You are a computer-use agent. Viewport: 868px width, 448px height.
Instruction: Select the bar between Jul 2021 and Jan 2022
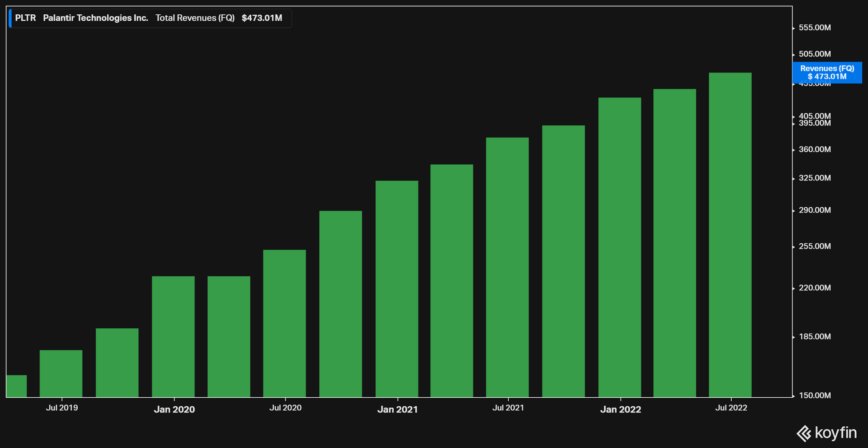tap(563, 261)
